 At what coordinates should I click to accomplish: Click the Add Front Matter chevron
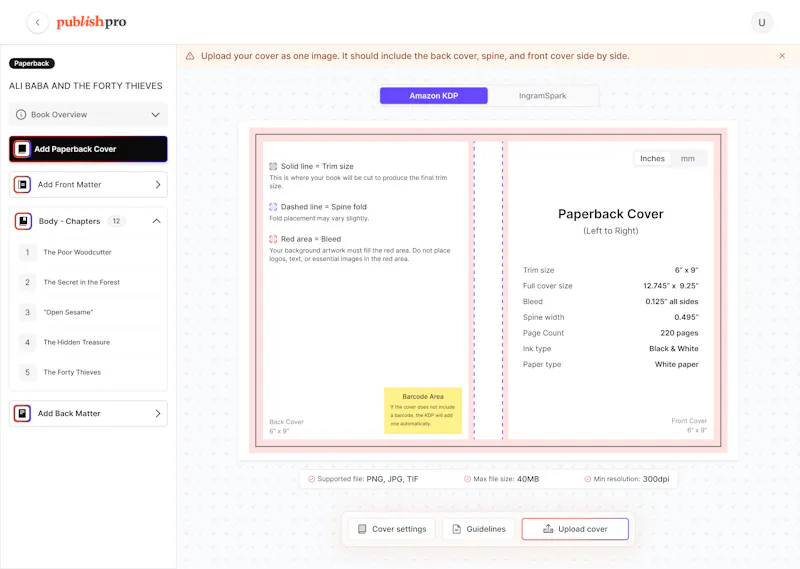pyautogui.click(x=158, y=185)
